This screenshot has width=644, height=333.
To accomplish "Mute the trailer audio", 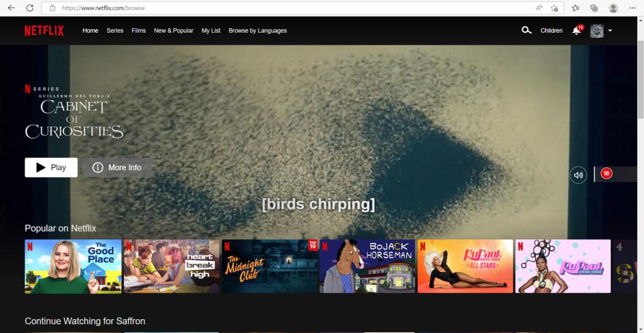I will tap(578, 174).
